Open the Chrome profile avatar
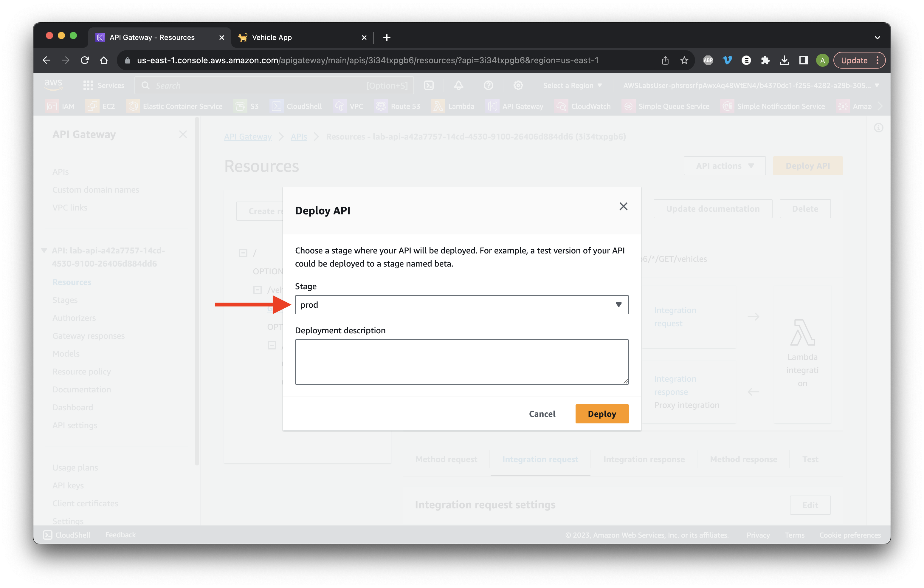Image resolution: width=924 pixels, height=588 pixels. (822, 60)
